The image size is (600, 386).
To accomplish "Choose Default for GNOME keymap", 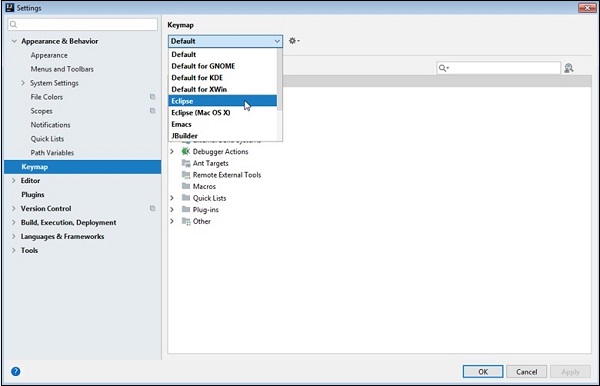I will (x=223, y=66).
